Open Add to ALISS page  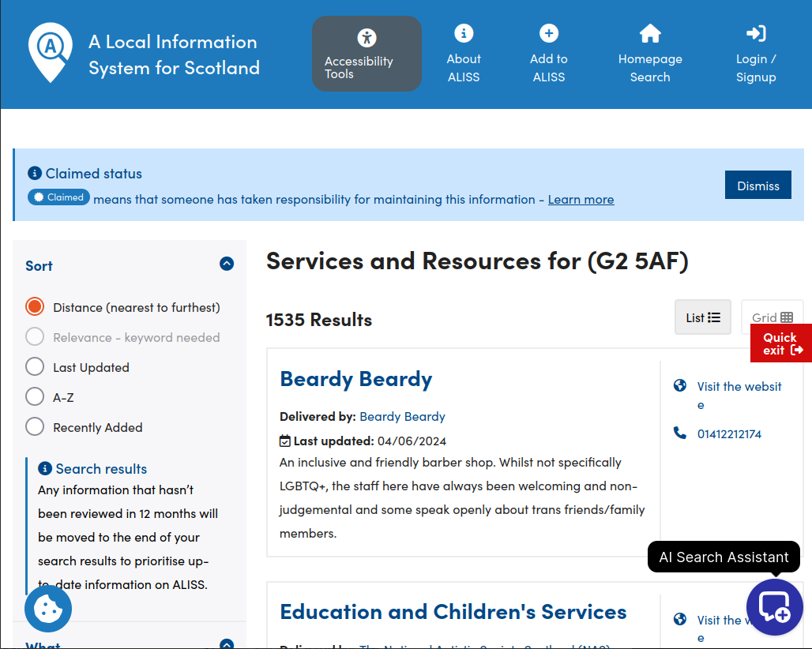tap(548, 54)
